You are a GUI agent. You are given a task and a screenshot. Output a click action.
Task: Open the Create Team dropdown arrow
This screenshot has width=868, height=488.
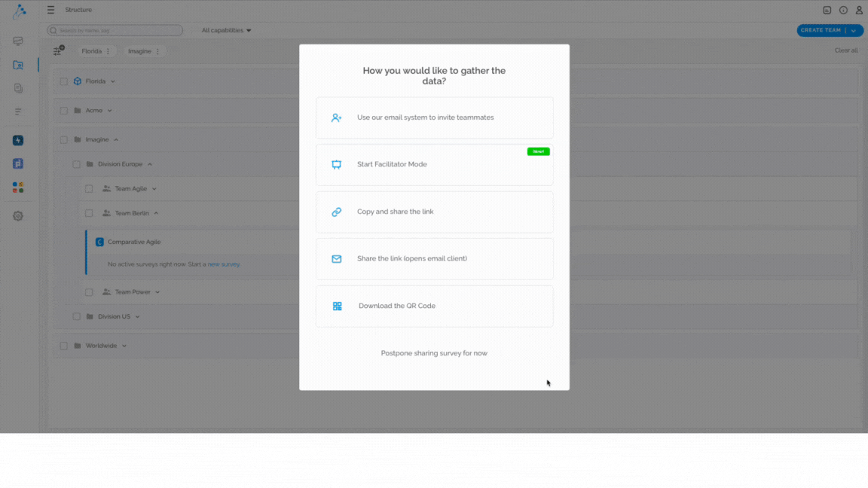(x=854, y=30)
